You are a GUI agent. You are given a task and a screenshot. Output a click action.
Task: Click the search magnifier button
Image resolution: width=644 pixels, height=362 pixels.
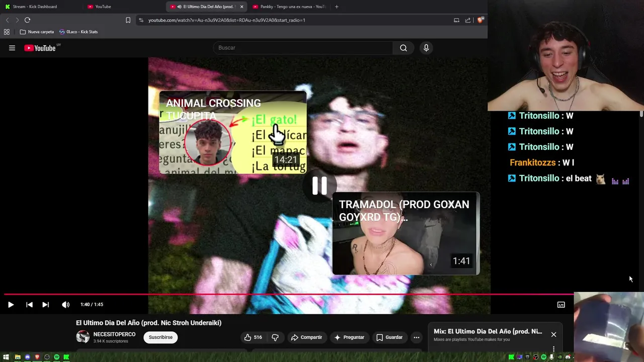(404, 48)
